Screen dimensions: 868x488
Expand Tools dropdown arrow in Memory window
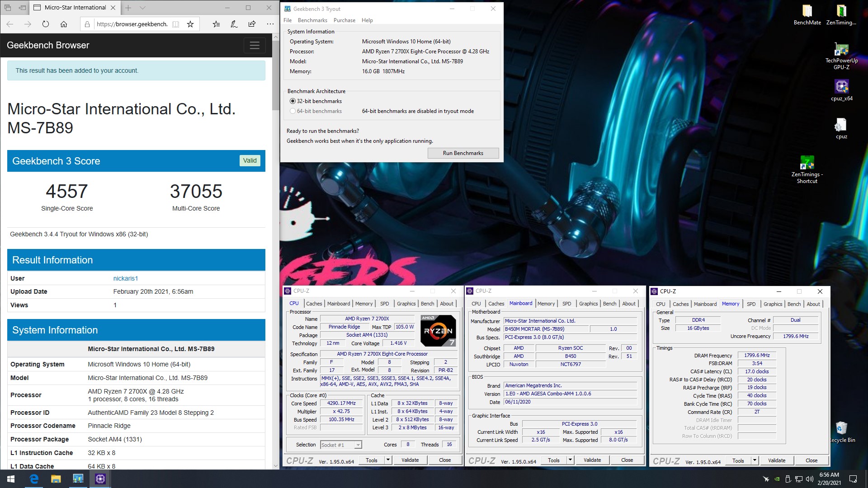[x=755, y=460]
